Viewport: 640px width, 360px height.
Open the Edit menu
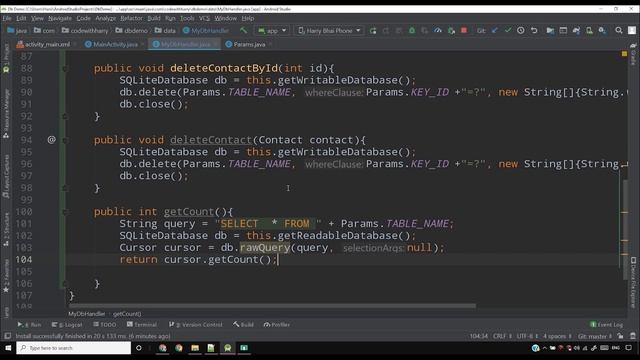coord(21,18)
